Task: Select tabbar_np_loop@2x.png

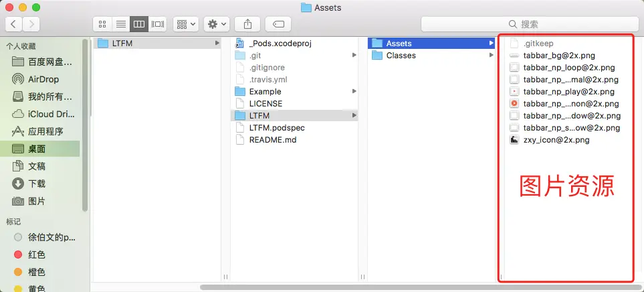Action: 569,68
